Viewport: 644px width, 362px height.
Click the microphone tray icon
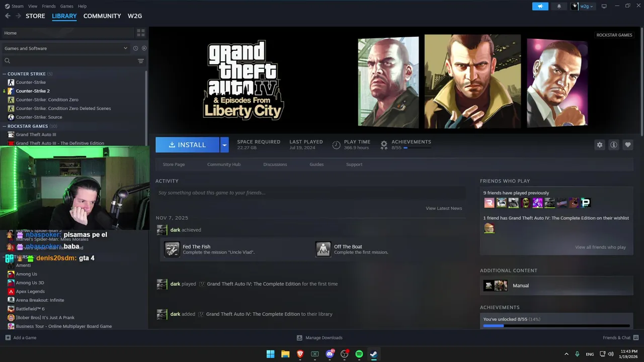click(577, 354)
